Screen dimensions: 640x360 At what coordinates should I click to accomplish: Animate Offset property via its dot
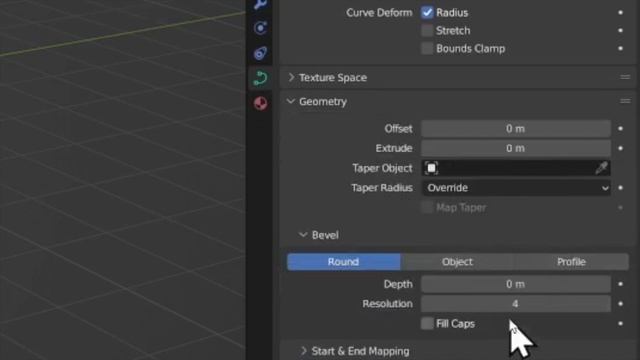620,129
